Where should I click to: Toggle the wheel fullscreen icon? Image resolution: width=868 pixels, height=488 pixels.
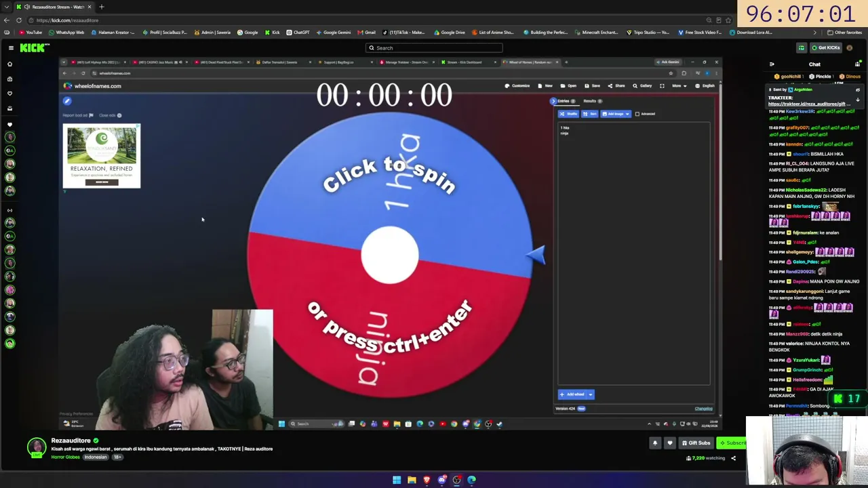pos(662,86)
